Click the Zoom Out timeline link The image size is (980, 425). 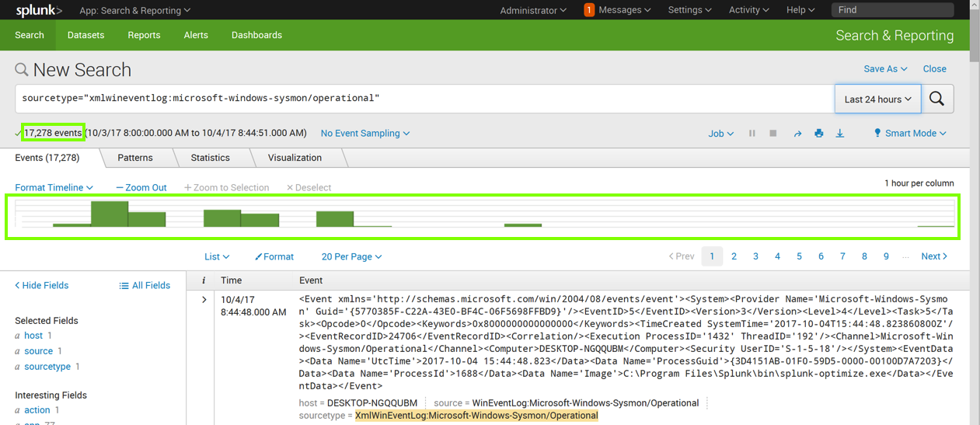(x=141, y=187)
